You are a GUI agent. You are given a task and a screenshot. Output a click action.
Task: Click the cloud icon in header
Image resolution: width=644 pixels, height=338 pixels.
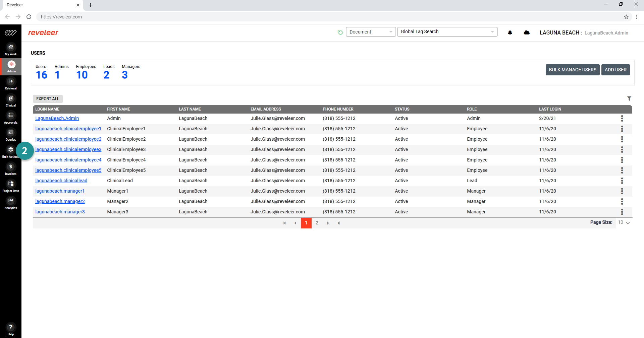pyautogui.click(x=527, y=32)
